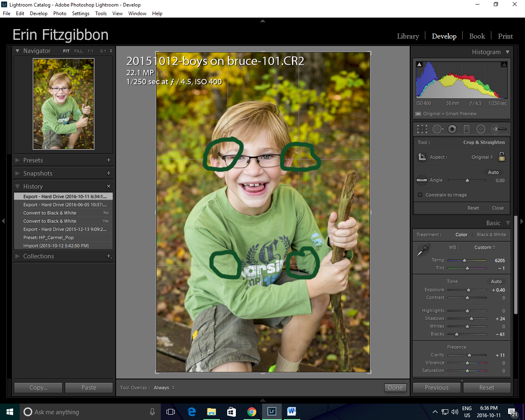Viewport: 525px width, 420px height.
Task: Click the Reset button at bottom right
Action: pyautogui.click(x=486, y=388)
